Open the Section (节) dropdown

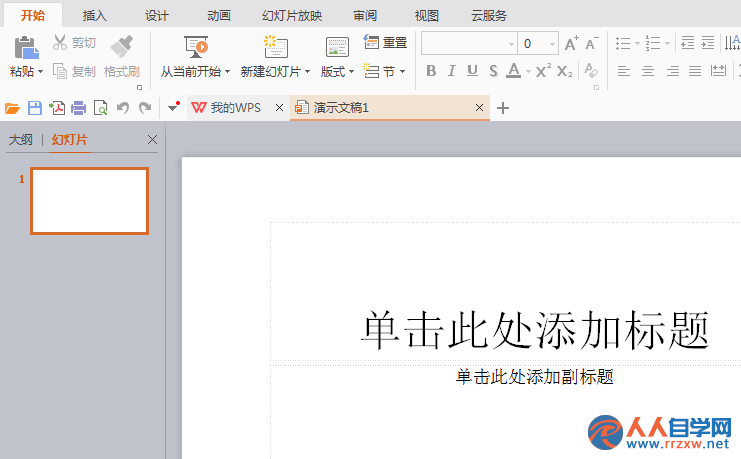tap(384, 71)
